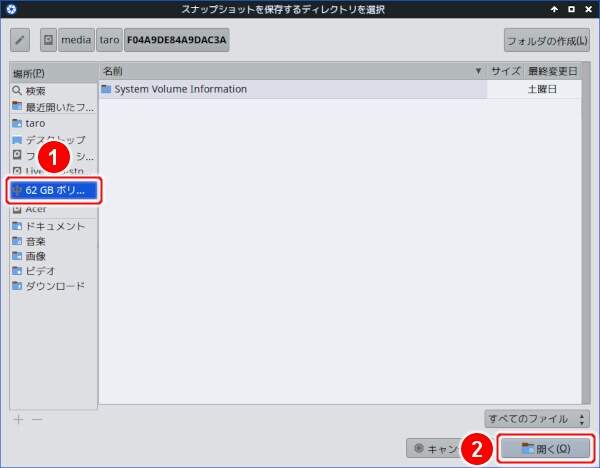The image size is (600, 468).
Task: Sort by the last modified (最終変更日) column
Action: tap(553, 72)
